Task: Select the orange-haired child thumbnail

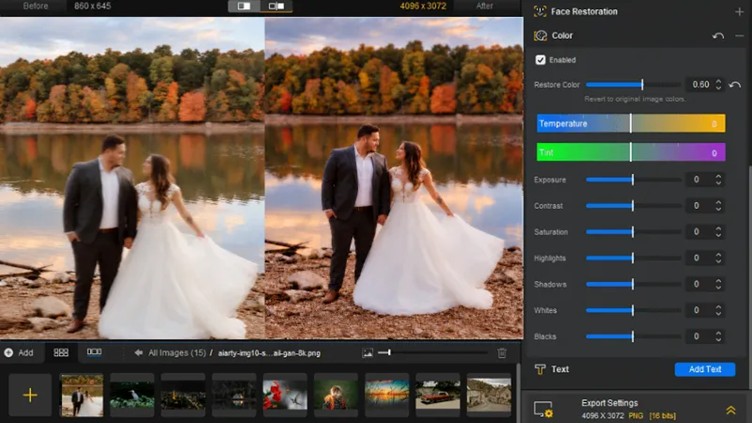Action: tap(336, 395)
